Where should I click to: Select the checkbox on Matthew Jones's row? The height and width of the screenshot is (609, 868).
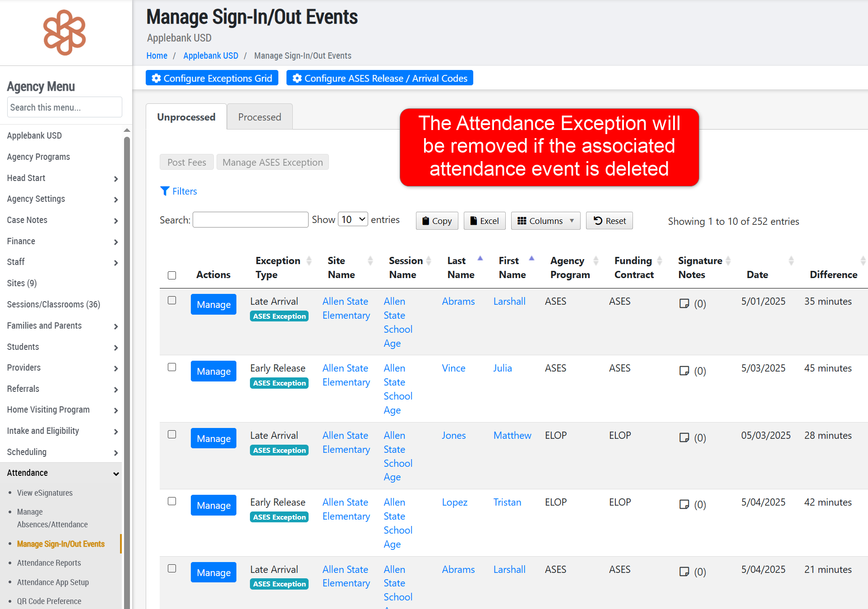[x=172, y=434]
